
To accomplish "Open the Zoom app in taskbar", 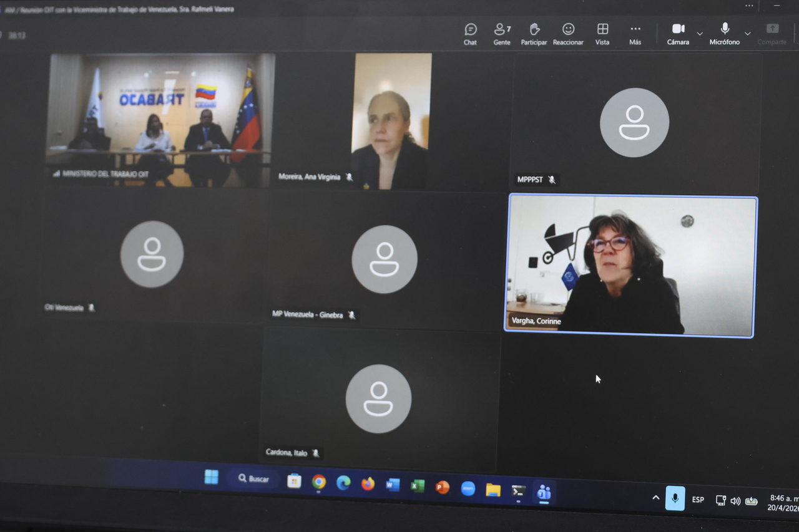I will point(468,488).
